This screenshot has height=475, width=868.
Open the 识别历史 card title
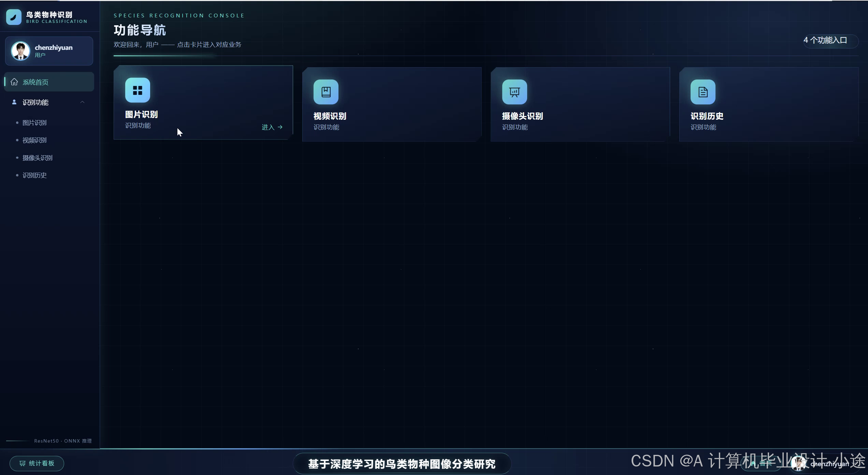(707, 116)
